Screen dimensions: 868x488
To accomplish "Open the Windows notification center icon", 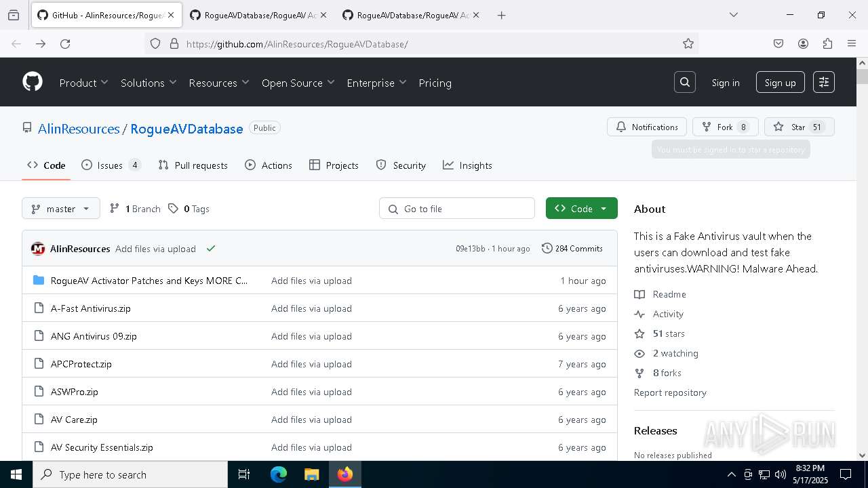I will click(x=846, y=474).
